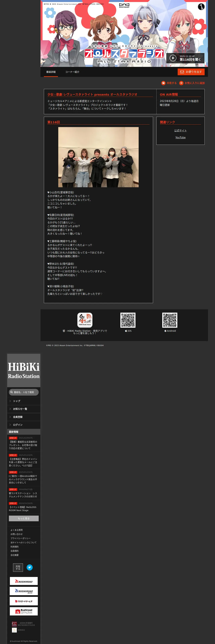Go to トップ in the sidebar menu
This screenshot has width=215, height=644.
coord(24,401)
